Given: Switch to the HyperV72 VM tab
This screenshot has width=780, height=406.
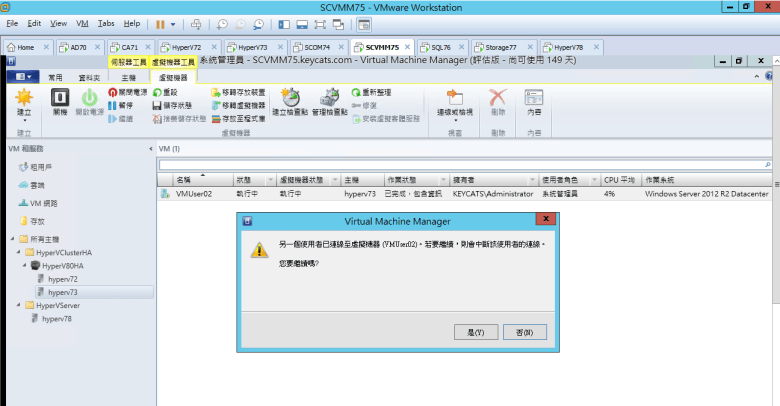Looking at the screenshot, I should pyautogui.click(x=187, y=47).
